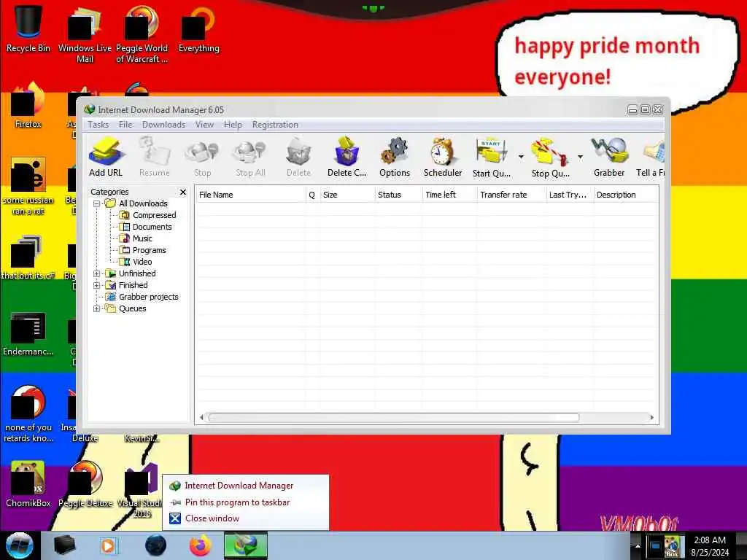Close the Categories panel
747x560 pixels.
tap(183, 192)
